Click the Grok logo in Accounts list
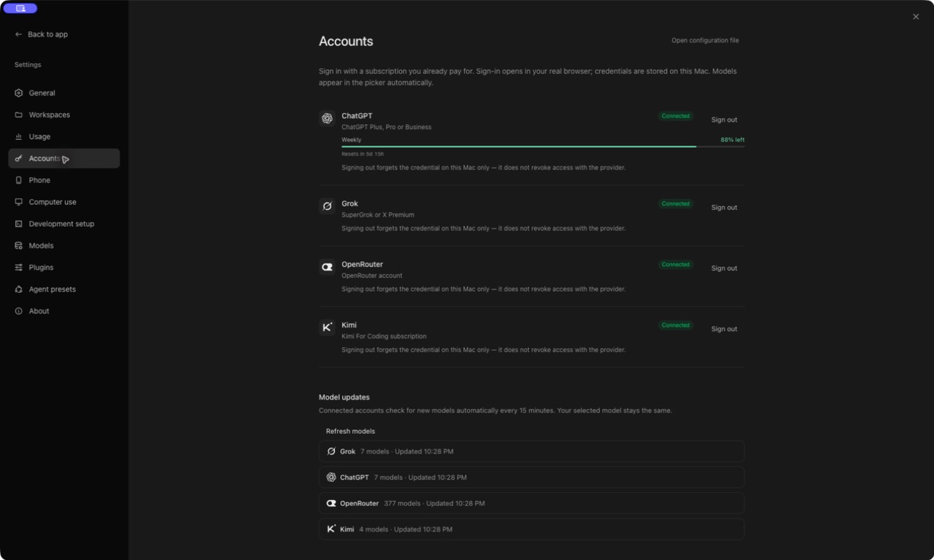The height and width of the screenshot is (560, 934). click(327, 206)
